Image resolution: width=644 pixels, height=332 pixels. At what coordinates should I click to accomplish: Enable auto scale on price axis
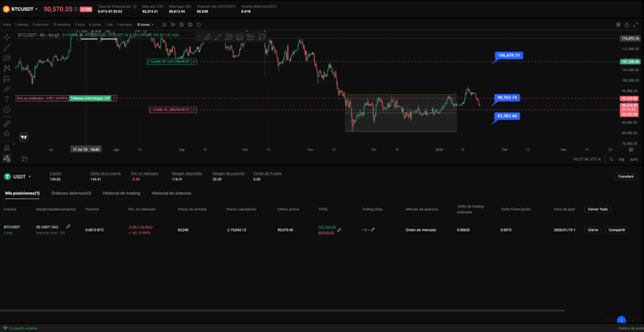click(634, 159)
